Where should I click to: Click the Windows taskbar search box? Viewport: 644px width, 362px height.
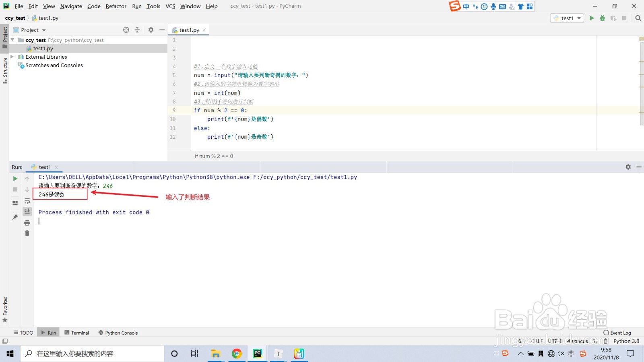[93, 354]
